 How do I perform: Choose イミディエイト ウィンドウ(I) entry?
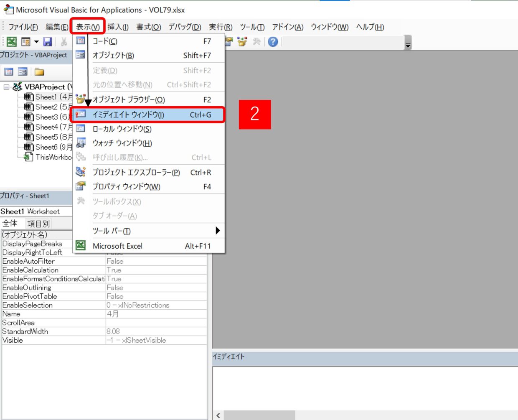tap(149, 115)
